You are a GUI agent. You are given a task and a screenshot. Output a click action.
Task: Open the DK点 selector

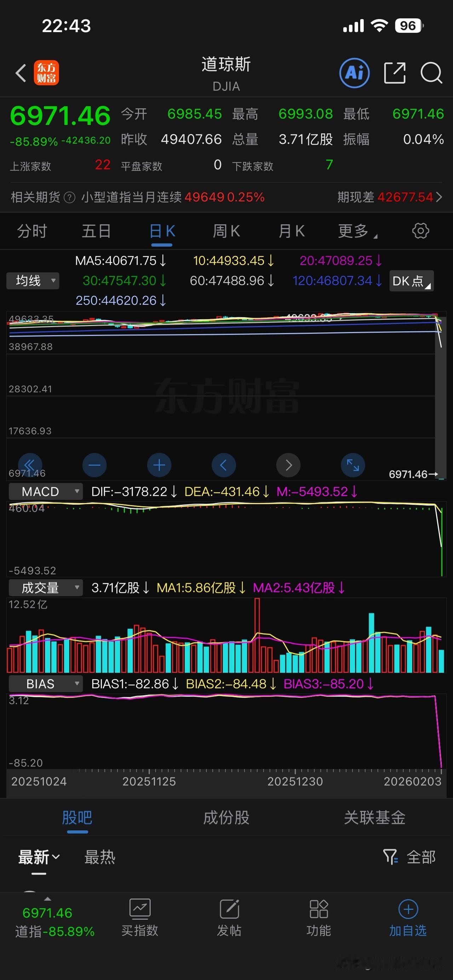(412, 281)
